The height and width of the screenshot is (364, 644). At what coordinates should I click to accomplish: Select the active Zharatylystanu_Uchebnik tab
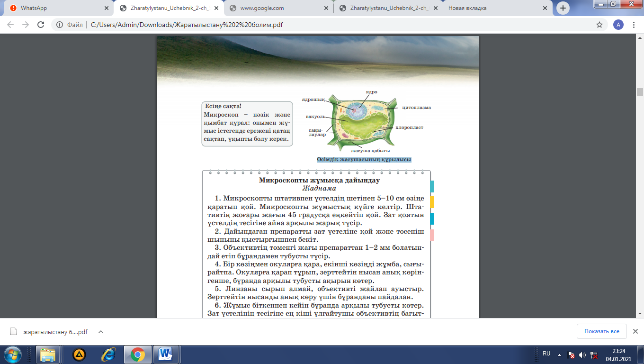[x=168, y=8]
